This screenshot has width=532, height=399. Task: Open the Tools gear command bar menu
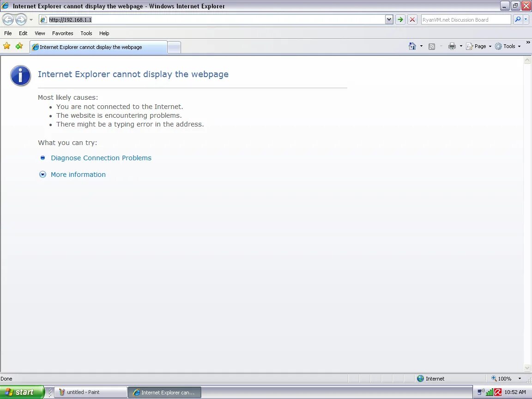[508, 47]
